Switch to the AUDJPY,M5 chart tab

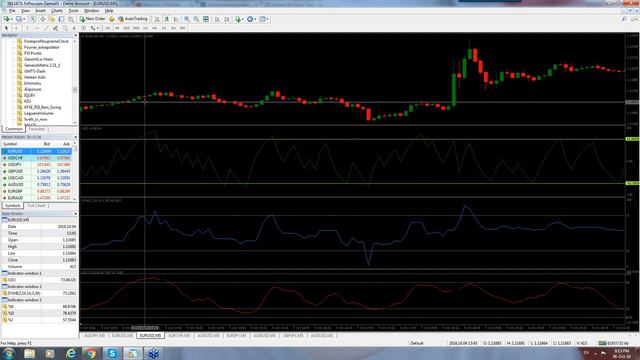[x=95, y=336]
